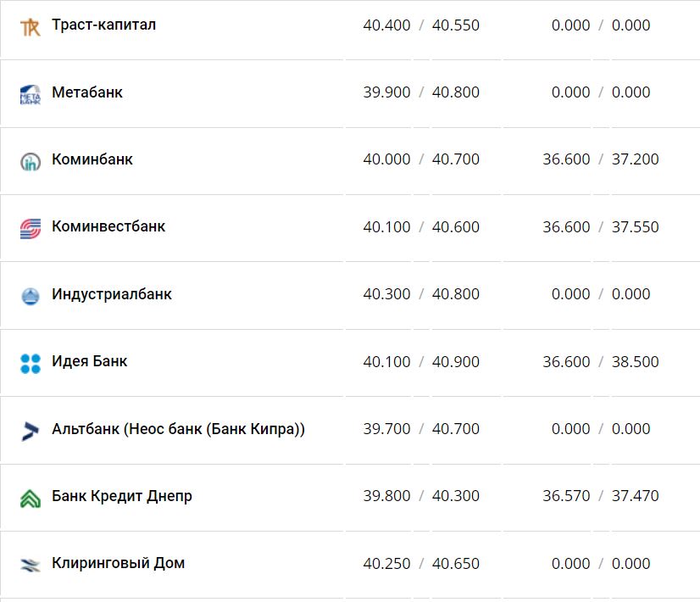Click Идея Банк rate 40.100 / 40.900
The height and width of the screenshot is (602, 700).
(x=421, y=362)
